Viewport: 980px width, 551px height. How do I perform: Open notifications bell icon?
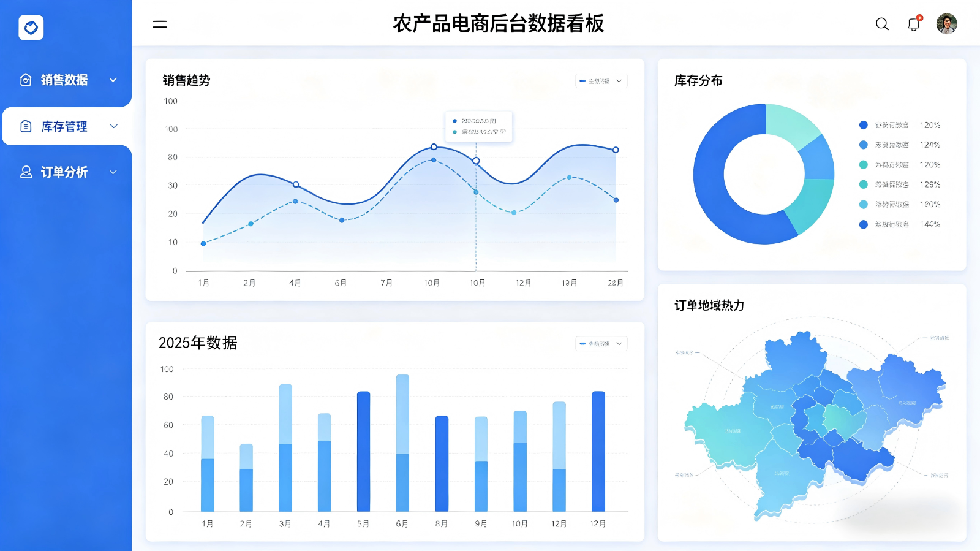click(913, 24)
